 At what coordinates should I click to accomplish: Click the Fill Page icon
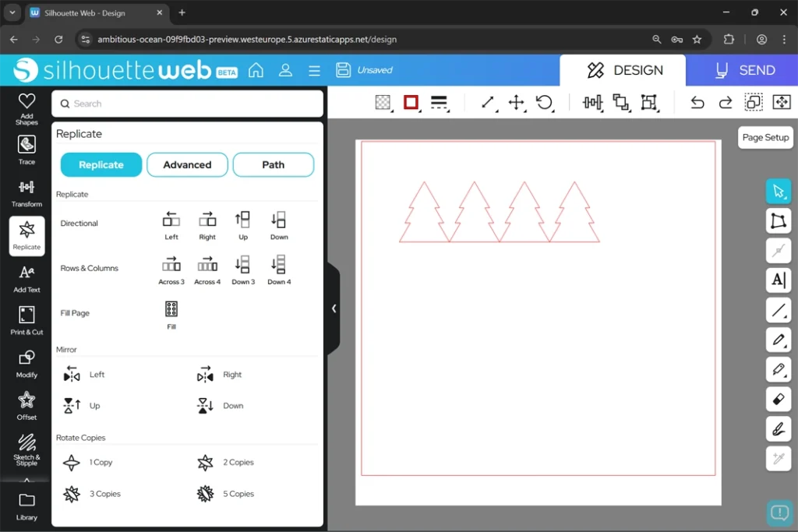[x=171, y=313]
